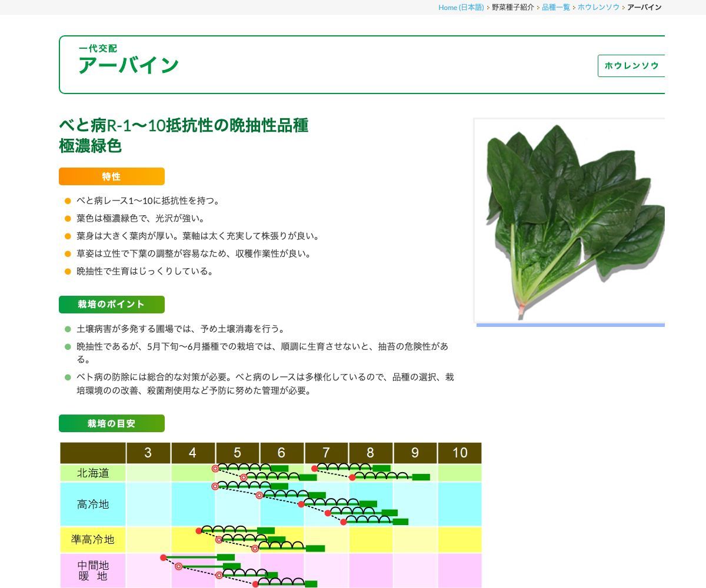706x588 pixels.
Task: Click the orange bullet beside 葉色は極濃緑色 trait
Action: click(66, 218)
